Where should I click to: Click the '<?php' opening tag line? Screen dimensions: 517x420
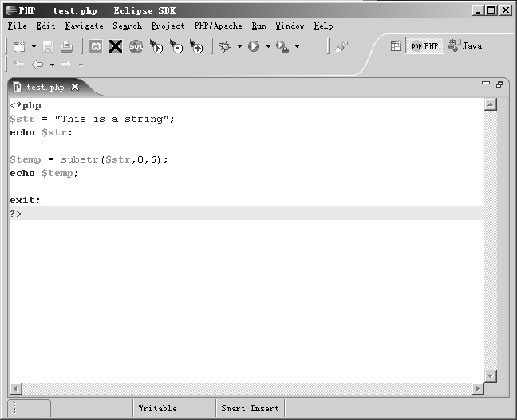26,106
